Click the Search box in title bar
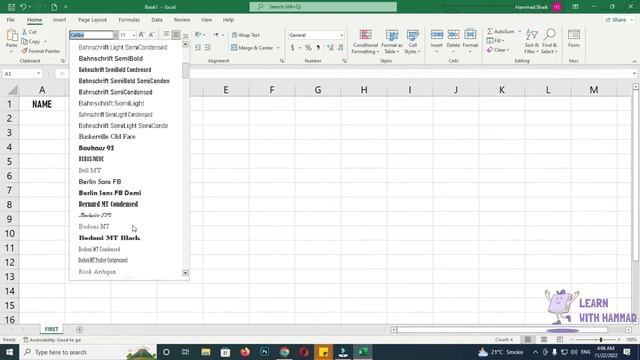 (x=323, y=7)
